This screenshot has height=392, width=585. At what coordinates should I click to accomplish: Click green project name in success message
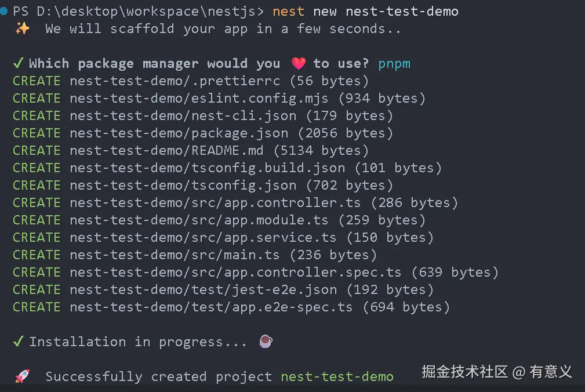(337, 377)
